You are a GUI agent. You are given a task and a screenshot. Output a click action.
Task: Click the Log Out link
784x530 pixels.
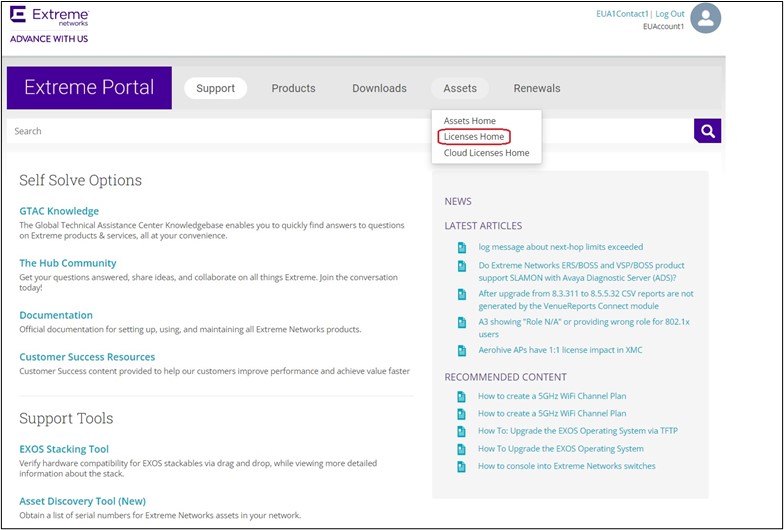(670, 14)
